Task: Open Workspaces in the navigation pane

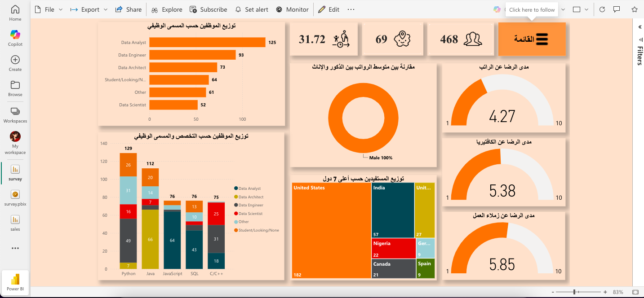Action: (15, 115)
